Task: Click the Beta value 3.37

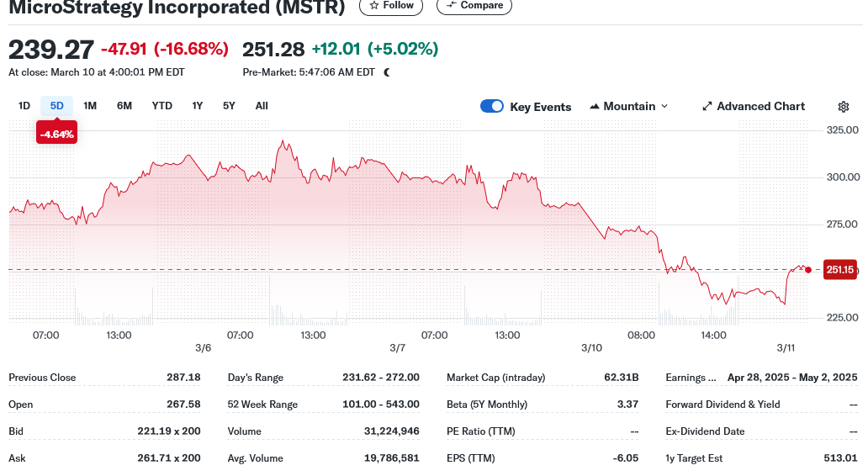Action: (x=627, y=405)
